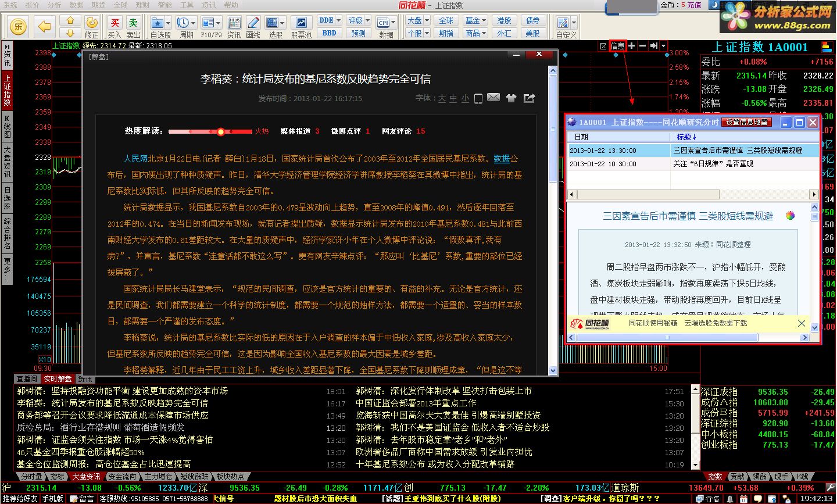
Task: Select the K线图 sidebar tab
Action: (7, 126)
